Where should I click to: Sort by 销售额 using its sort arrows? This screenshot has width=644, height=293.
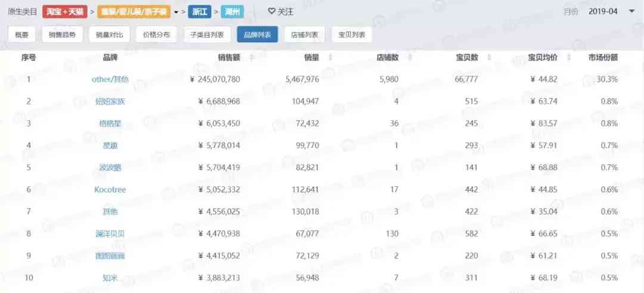252,57
